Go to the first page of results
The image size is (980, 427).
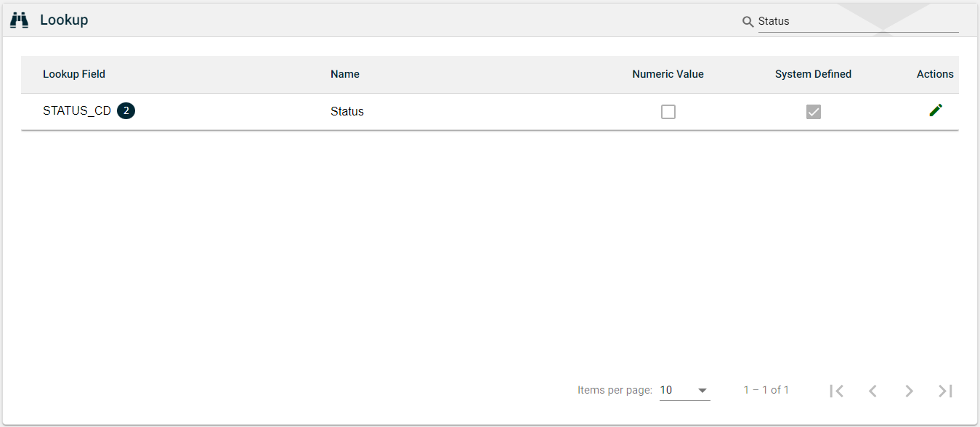836,391
